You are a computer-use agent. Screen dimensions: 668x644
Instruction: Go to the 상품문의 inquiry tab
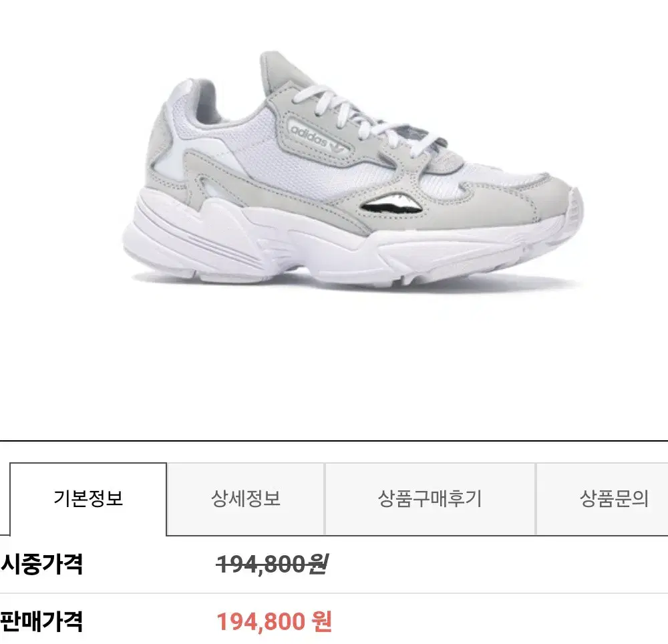click(614, 499)
